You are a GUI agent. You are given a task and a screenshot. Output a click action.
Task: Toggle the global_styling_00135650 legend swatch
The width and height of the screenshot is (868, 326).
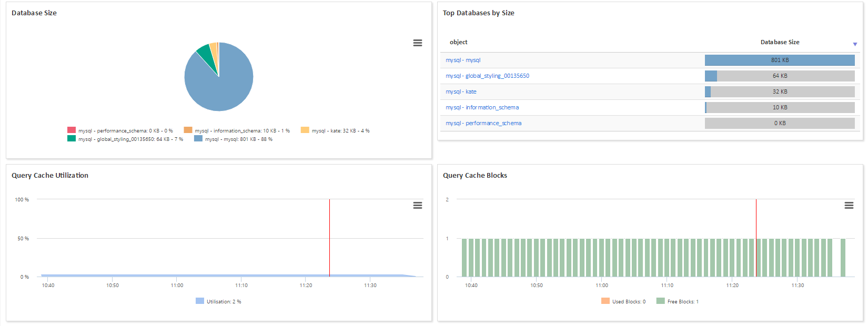(x=72, y=138)
